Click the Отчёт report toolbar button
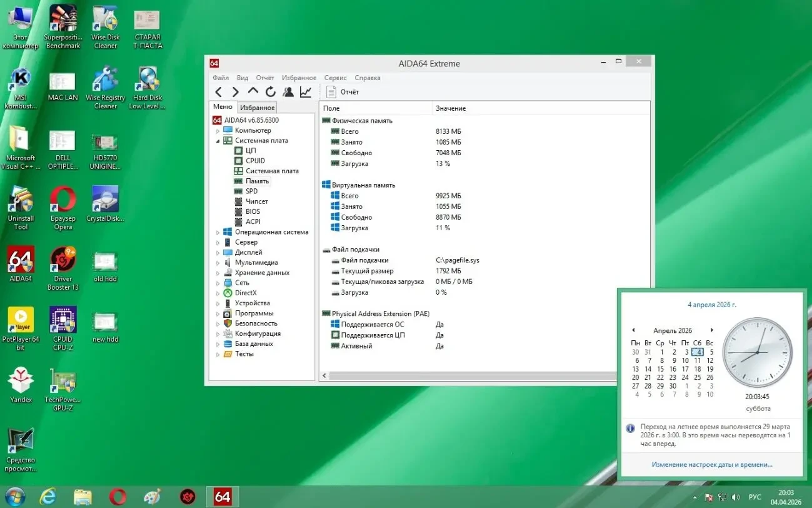Screen dimensions: 812x508 click(343, 92)
